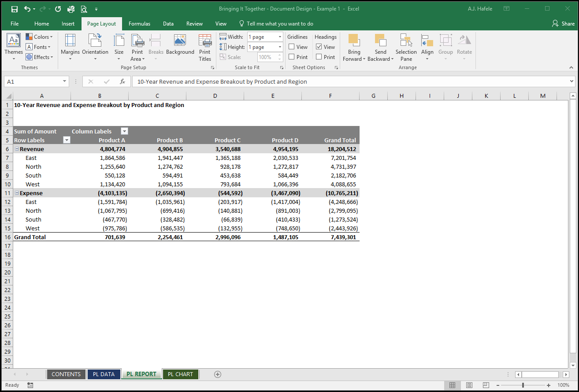
Task: Switch to the Formulas tab
Action: 139,24
